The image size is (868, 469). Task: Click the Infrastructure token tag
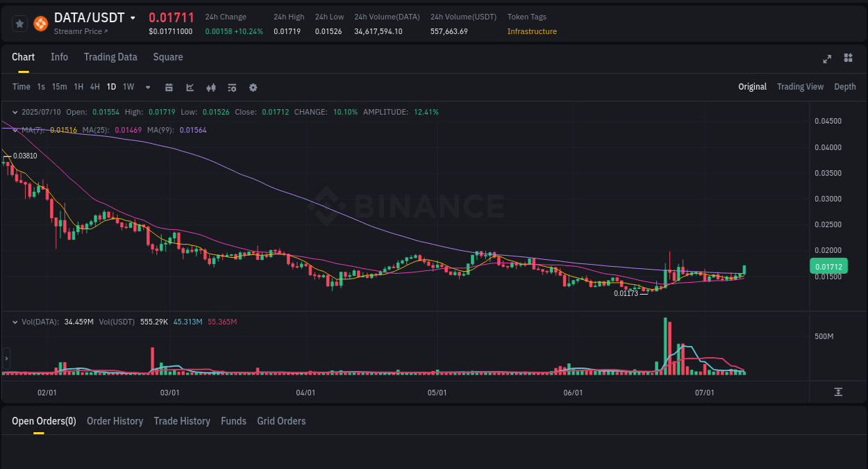(533, 31)
